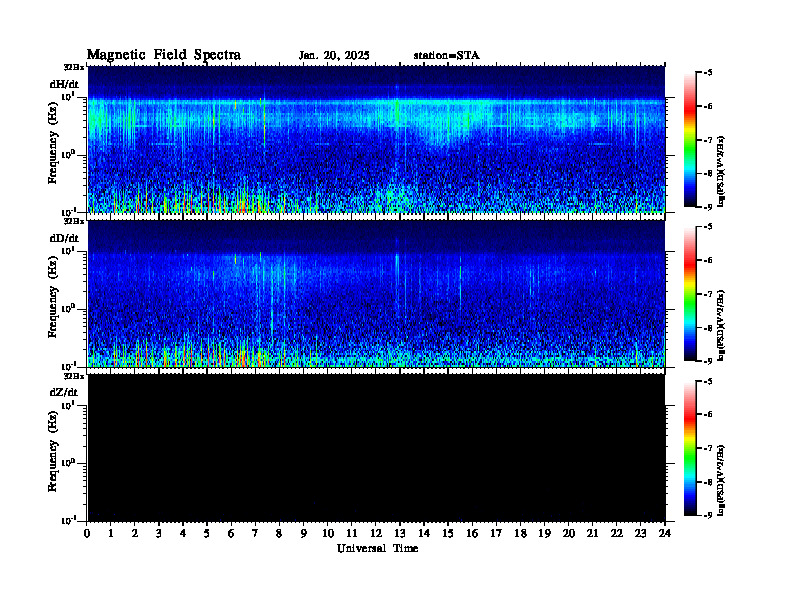Click hour tick label 22 on time axis

[x=617, y=533]
